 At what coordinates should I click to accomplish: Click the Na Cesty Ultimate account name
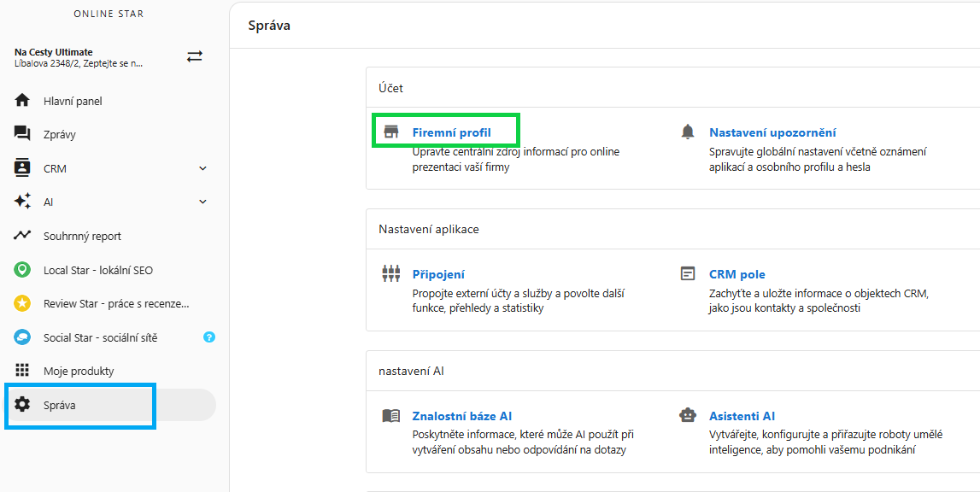click(54, 52)
